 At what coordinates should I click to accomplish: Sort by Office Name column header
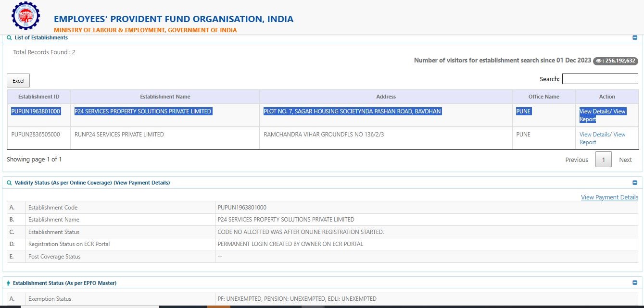pos(543,97)
